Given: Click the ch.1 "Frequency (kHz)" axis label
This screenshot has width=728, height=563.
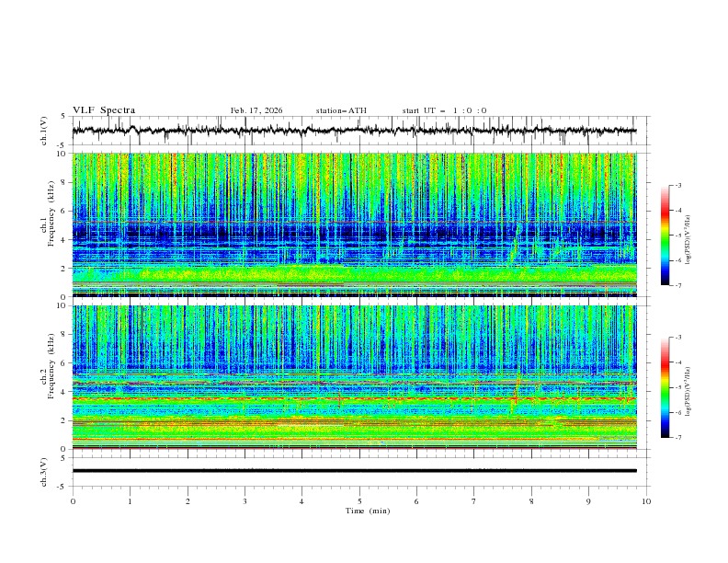Looking at the screenshot, I should 51,213.
